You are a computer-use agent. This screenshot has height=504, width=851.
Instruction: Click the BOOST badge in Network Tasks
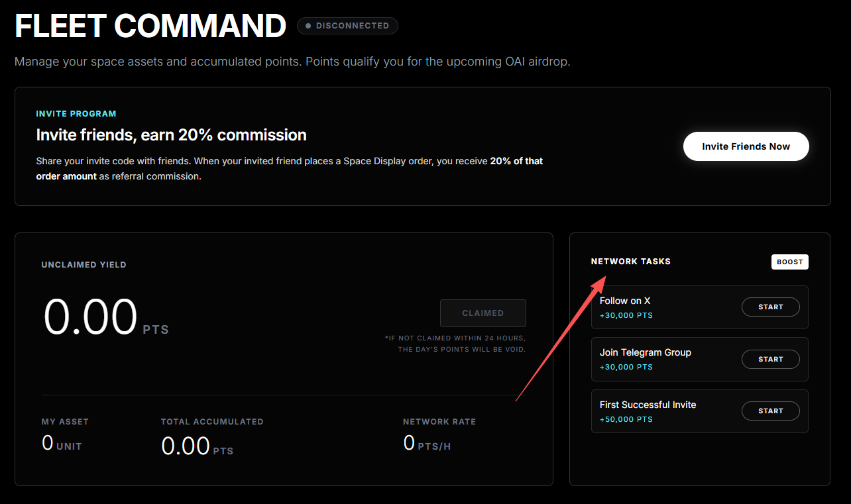pyautogui.click(x=790, y=262)
